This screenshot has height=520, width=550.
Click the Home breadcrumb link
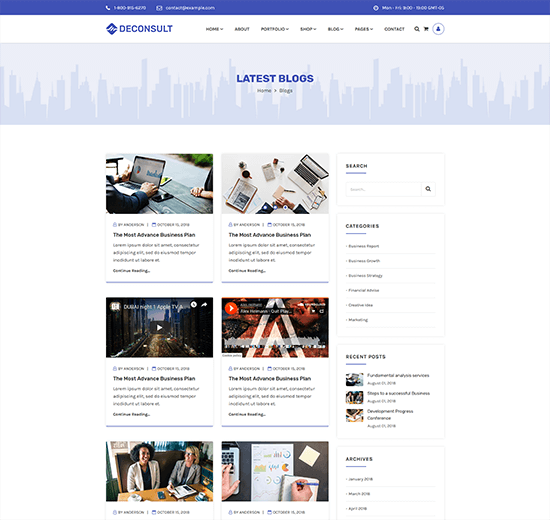coord(264,91)
